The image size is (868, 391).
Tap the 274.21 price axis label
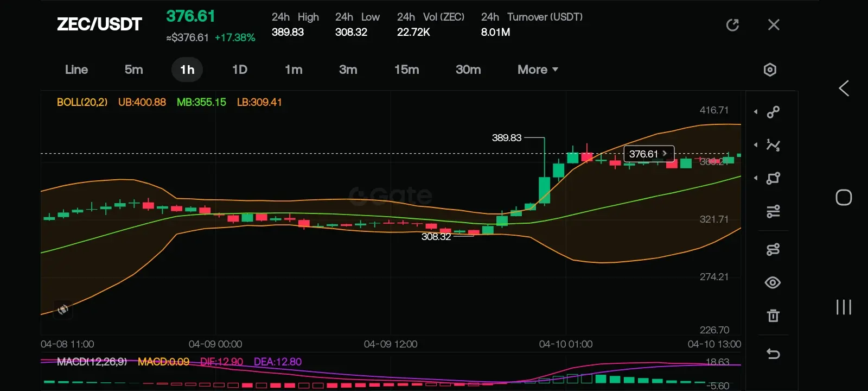714,277
